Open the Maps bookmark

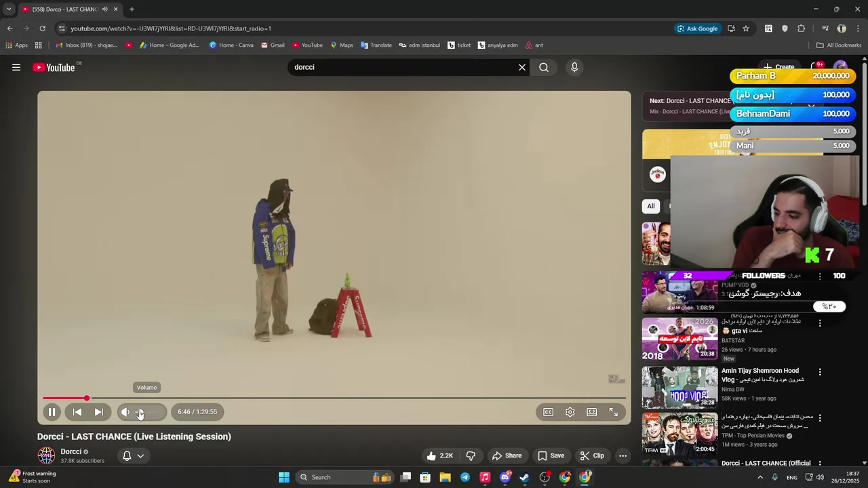pos(342,45)
